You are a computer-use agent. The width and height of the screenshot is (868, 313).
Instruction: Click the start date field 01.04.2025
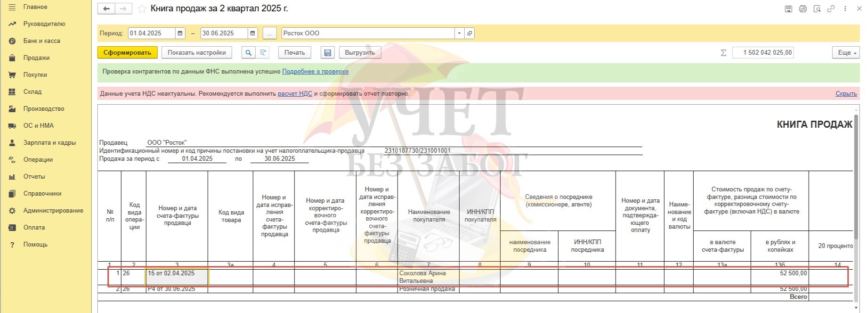(x=151, y=33)
